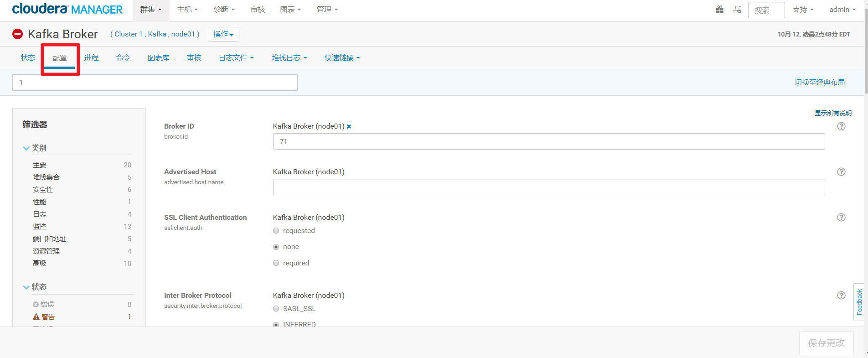Open the 主机 dropdown menu
The height and width of the screenshot is (358, 868).
pos(188,10)
